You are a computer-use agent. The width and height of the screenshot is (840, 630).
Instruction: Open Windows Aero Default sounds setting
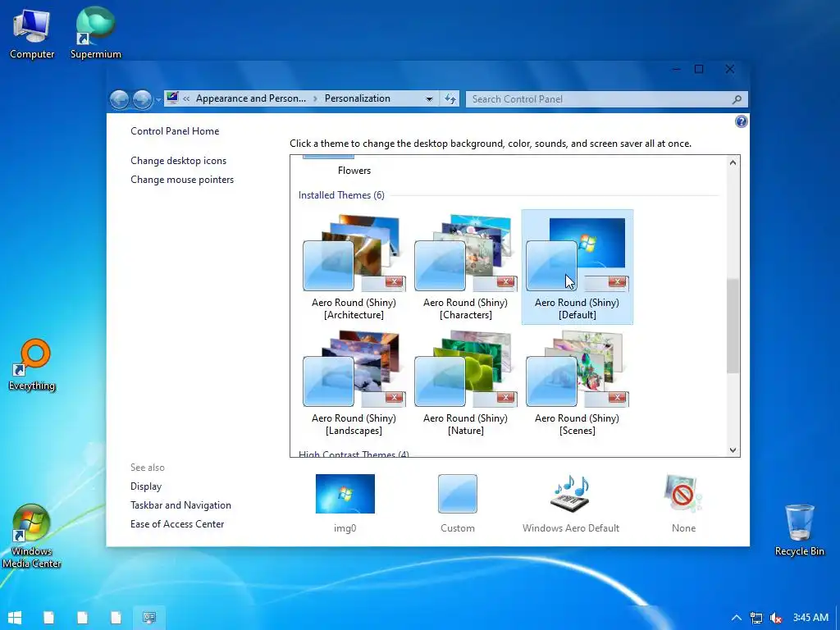coord(571,504)
